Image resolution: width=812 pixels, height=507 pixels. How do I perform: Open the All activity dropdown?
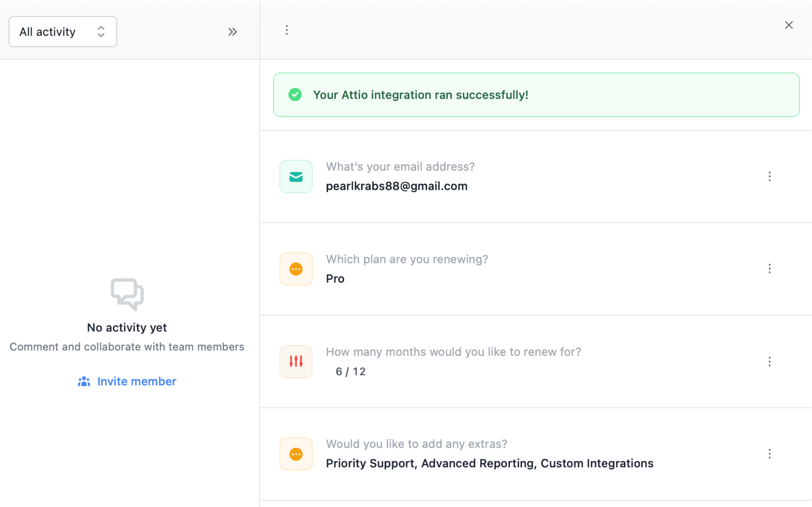coord(63,32)
